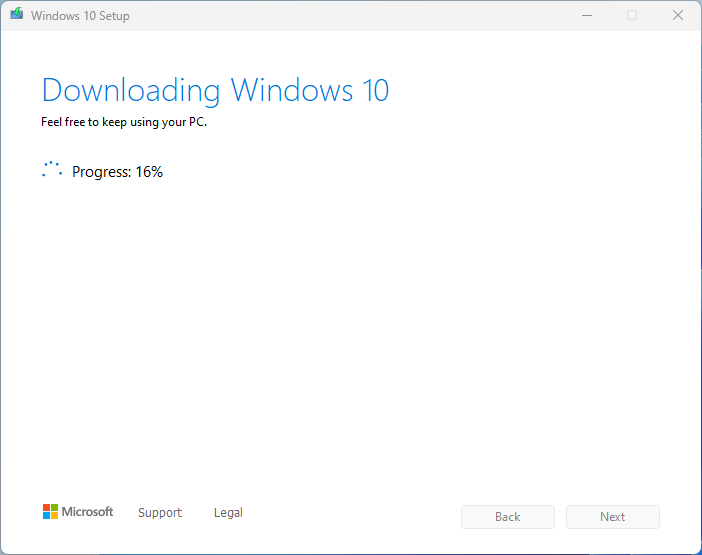Click the red square in Microsoft logo
The height and width of the screenshot is (555, 702).
coord(46,508)
